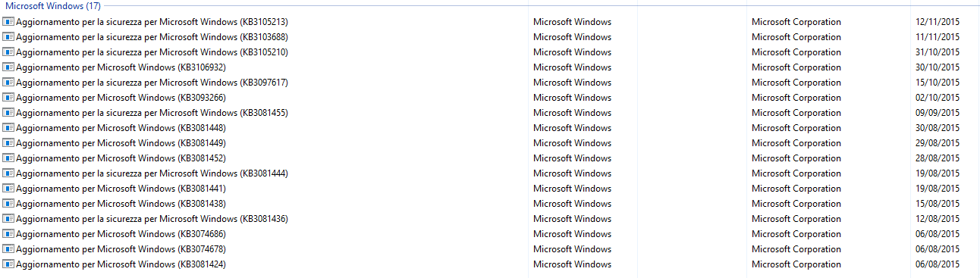
Task: Select the security update name KB3081436
Action: coord(152,219)
